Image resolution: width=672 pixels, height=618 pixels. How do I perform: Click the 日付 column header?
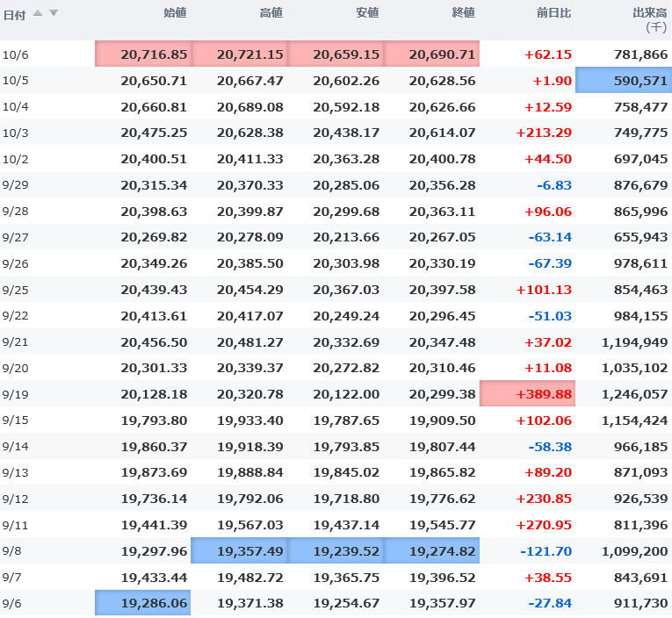coord(14,13)
